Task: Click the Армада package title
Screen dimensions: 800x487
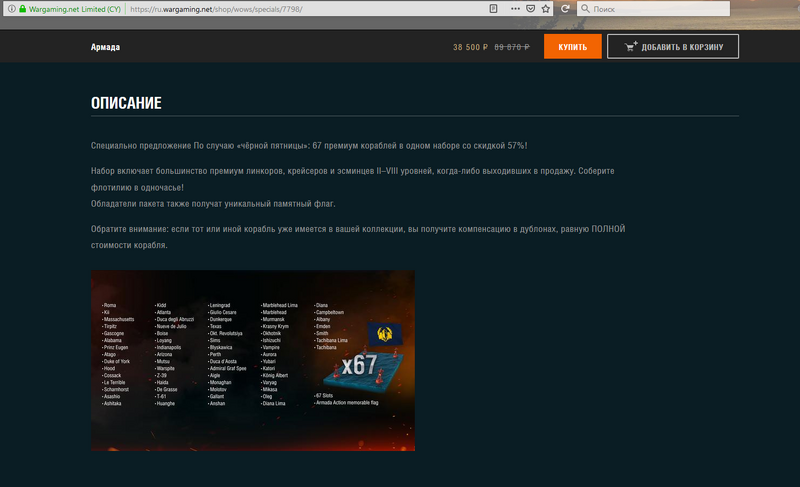Action: pyautogui.click(x=105, y=47)
